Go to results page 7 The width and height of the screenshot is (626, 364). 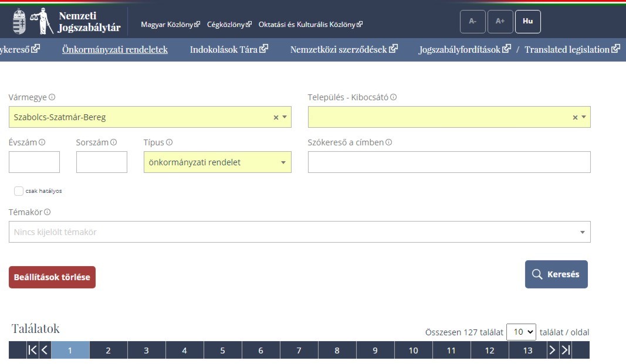click(x=299, y=350)
